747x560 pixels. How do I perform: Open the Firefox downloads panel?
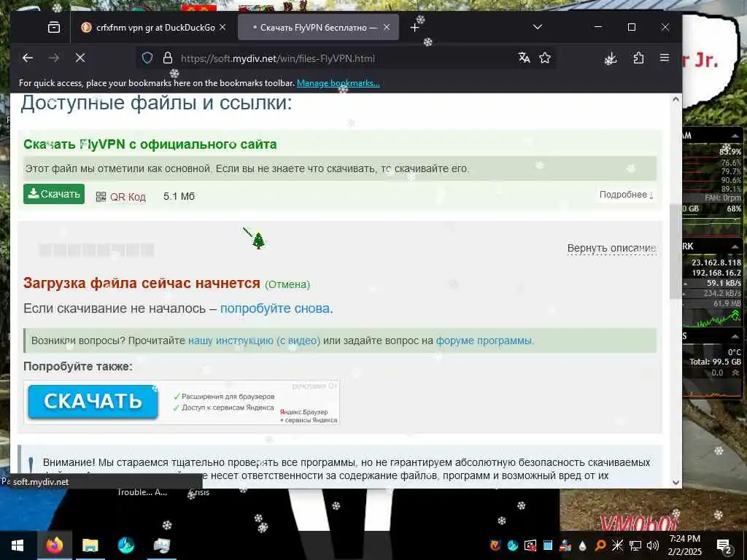[x=611, y=58]
